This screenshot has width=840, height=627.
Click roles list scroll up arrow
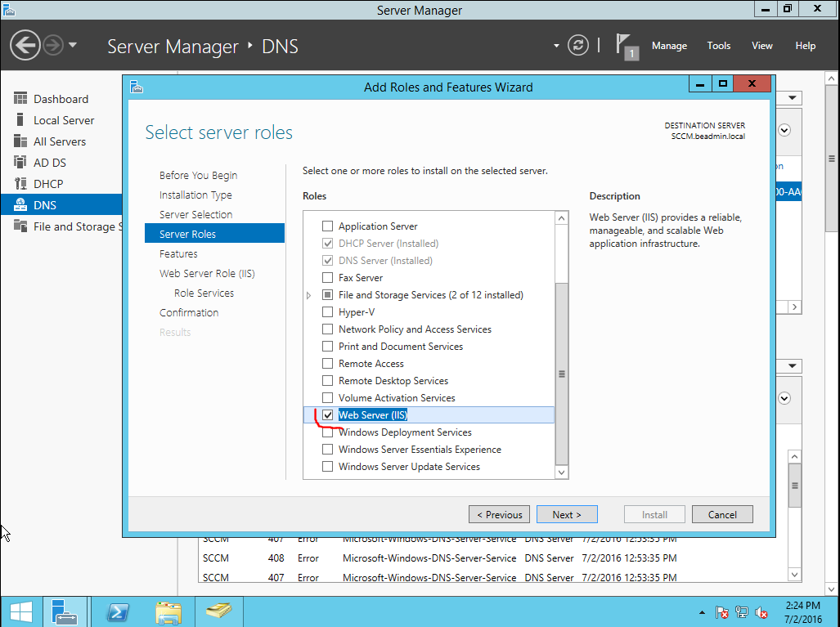click(x=561, y=218)
